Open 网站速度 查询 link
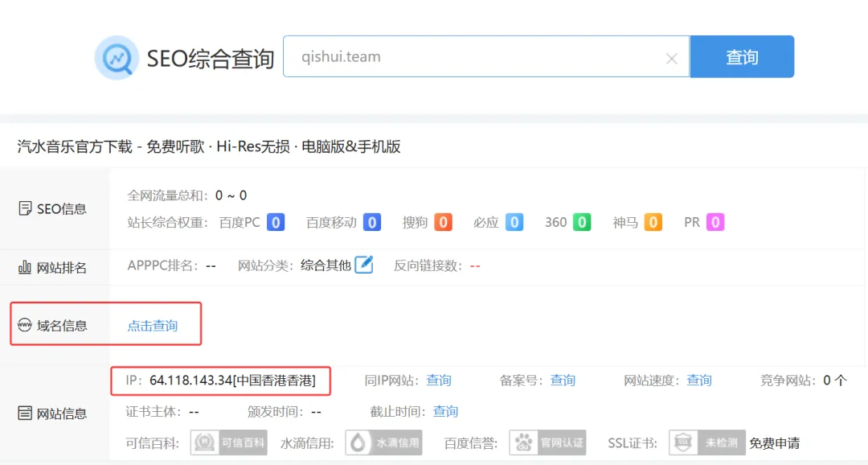The height and width of the screenshot is (465, 868). 699,381
